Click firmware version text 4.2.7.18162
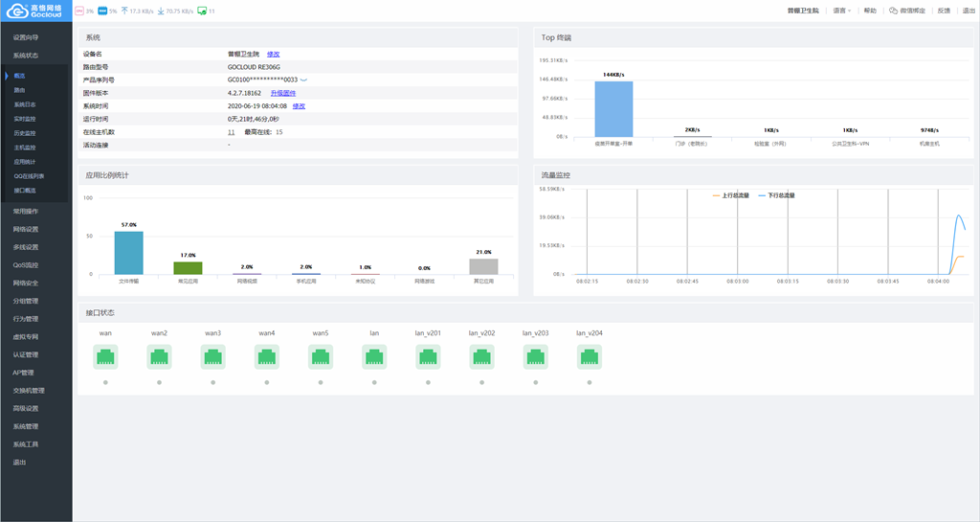The image size is (980, 522). [244, 93]
